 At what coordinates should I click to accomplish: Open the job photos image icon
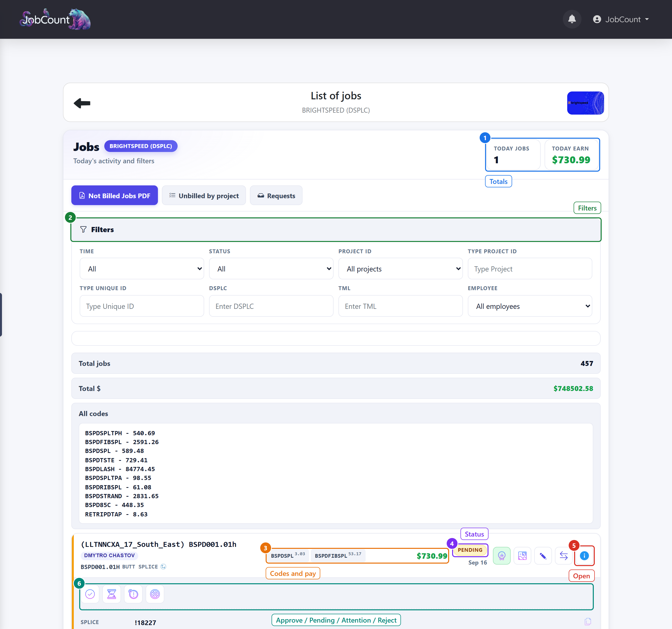pyautogui.click(x=522, y=556)
